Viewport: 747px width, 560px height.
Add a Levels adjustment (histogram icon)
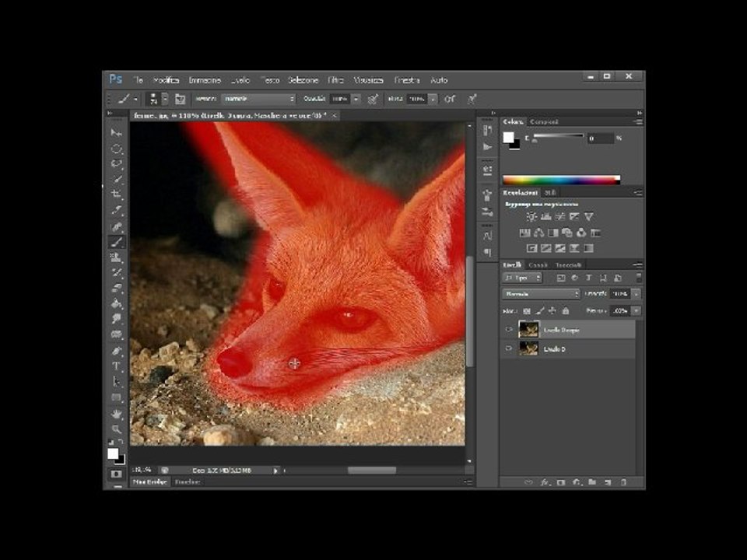click(546, 217)
